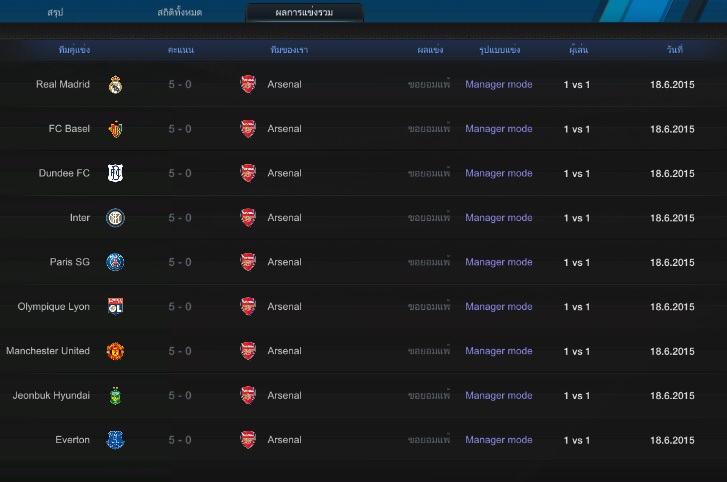Viewport: 727px width, 482px height.
Task: Click the Inter club crest
Action: click(115, 218)
